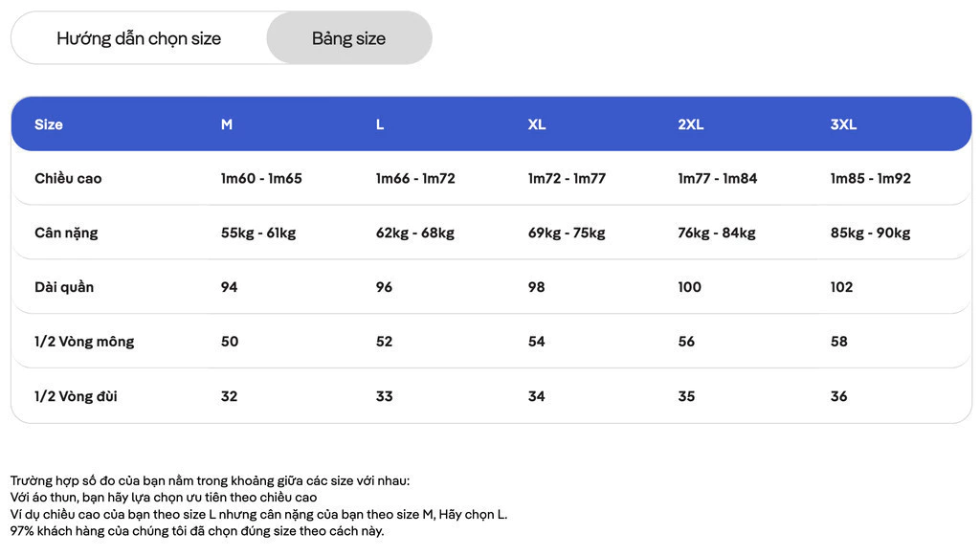Select the 1m85 - 1m92 height cell

coord(871,179)
